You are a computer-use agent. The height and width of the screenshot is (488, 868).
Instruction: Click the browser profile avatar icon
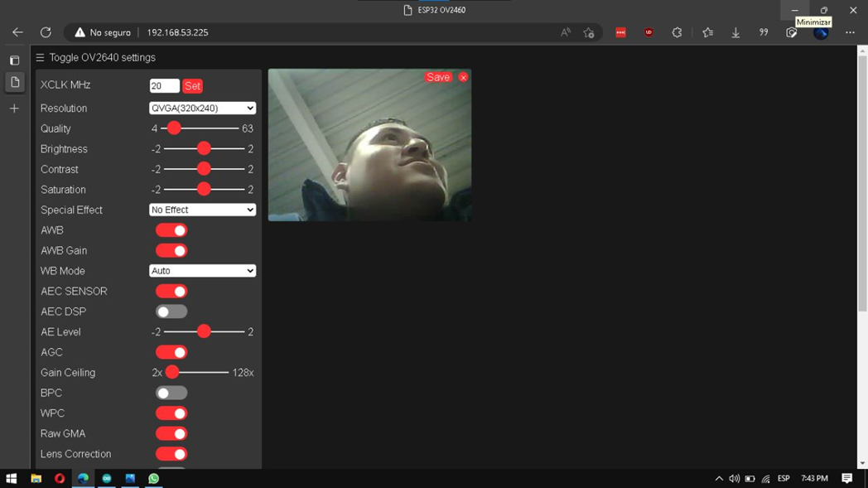(x=822, y=32)
